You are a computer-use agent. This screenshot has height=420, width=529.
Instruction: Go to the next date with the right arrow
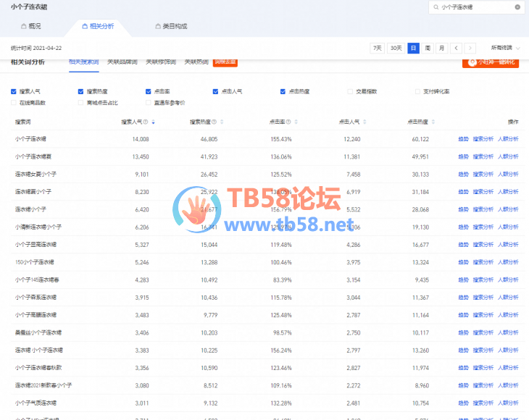(470, 49)
